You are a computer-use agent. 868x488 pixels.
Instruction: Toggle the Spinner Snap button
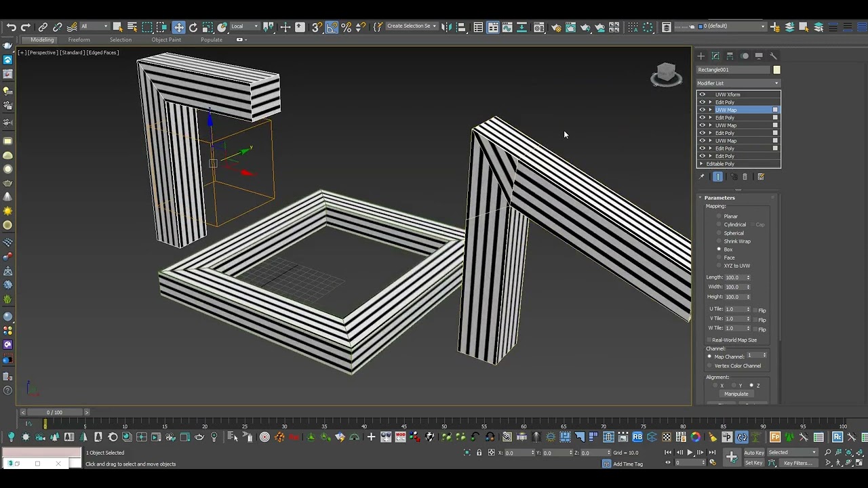(x=361, y=26)
